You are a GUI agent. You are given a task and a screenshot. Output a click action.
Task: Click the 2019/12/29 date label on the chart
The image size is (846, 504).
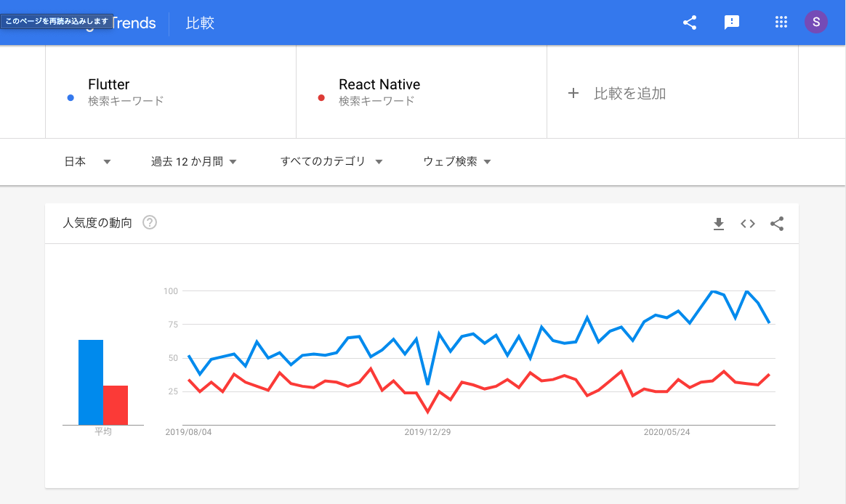coord(427,432)
